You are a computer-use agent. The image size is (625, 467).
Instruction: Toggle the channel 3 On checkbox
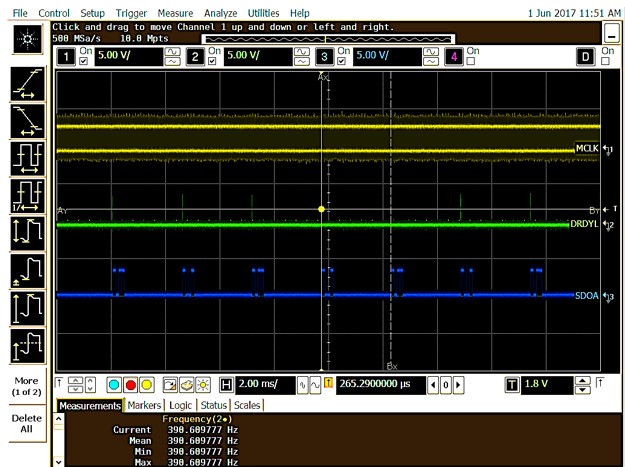[341, 62]
